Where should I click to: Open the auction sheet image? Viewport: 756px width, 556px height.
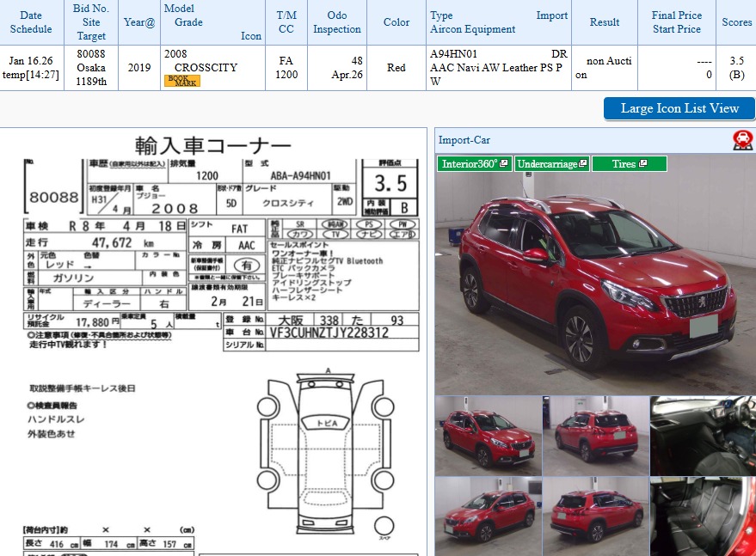213,342
